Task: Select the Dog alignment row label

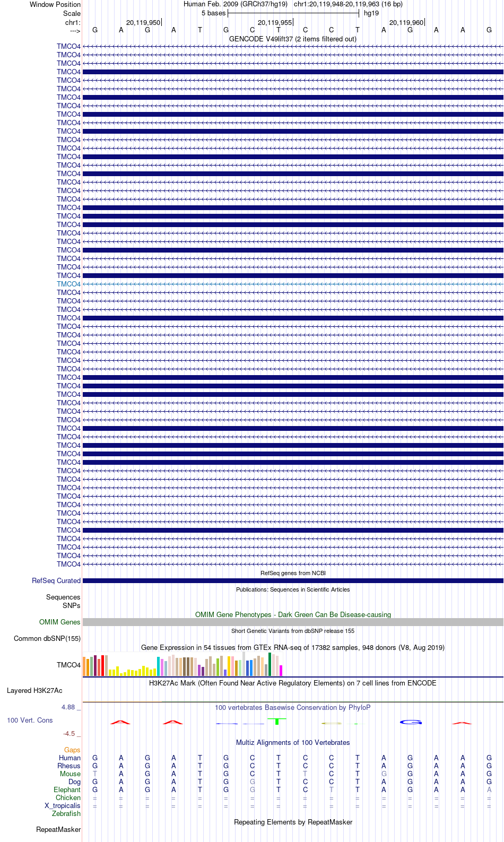Action: click(74, 782)
